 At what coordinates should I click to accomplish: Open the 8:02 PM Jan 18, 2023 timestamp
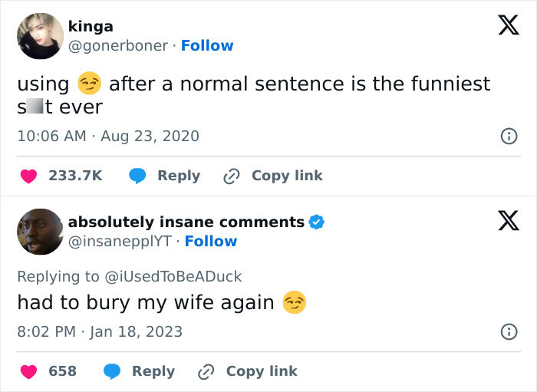pos(100,331)
